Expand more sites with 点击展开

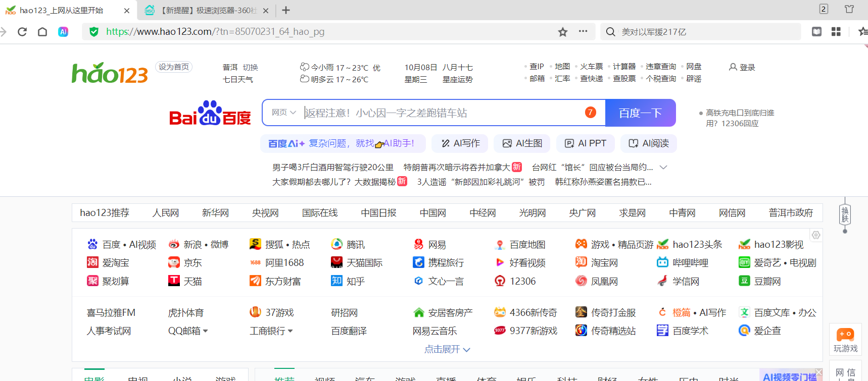(x=447, y=349)
